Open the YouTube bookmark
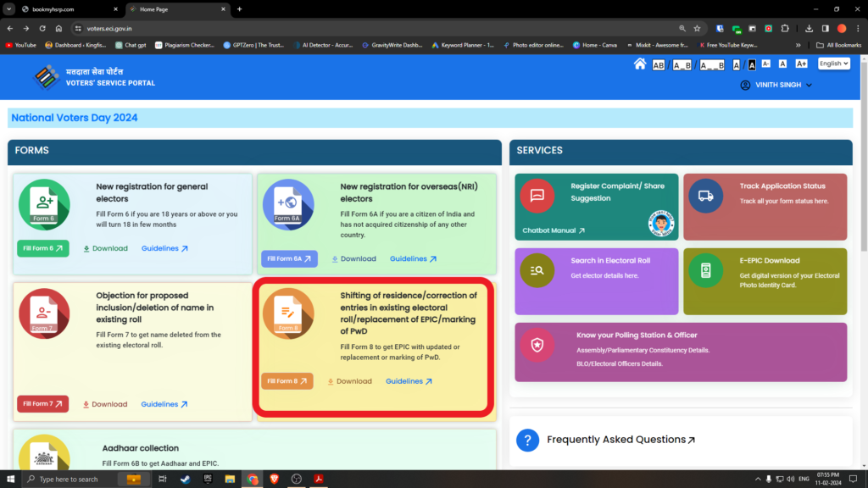 21,46
